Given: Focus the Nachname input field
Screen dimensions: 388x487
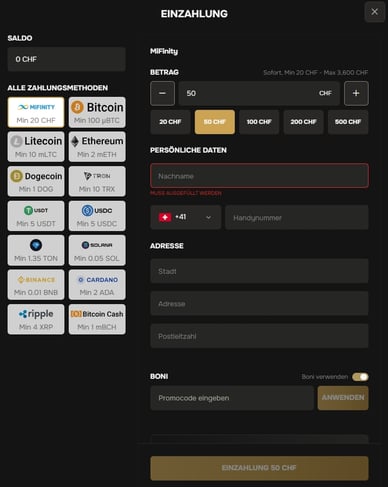Looking at the screenshot, I should pos(259,176).
